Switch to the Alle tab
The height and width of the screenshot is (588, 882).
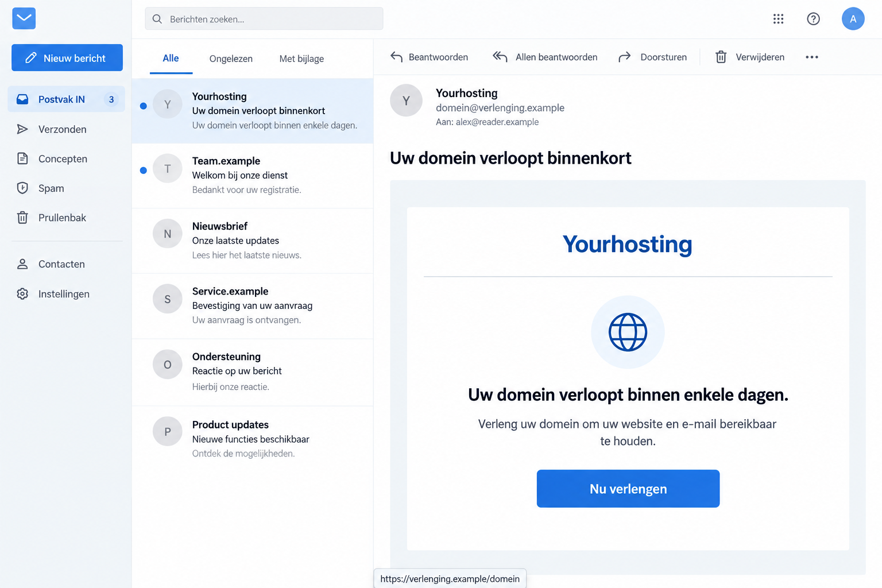pyautogui.click(x=171, y=58)
